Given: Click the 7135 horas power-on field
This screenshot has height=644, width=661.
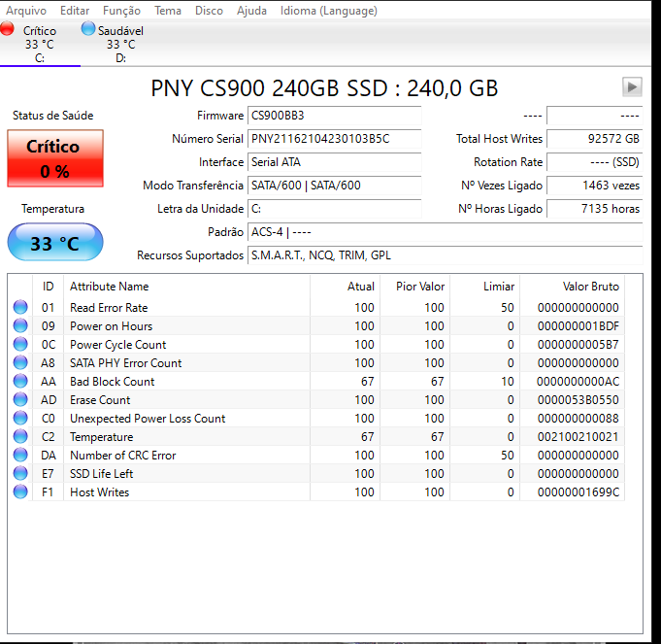Looking at the screenshot, I should 594,209.
